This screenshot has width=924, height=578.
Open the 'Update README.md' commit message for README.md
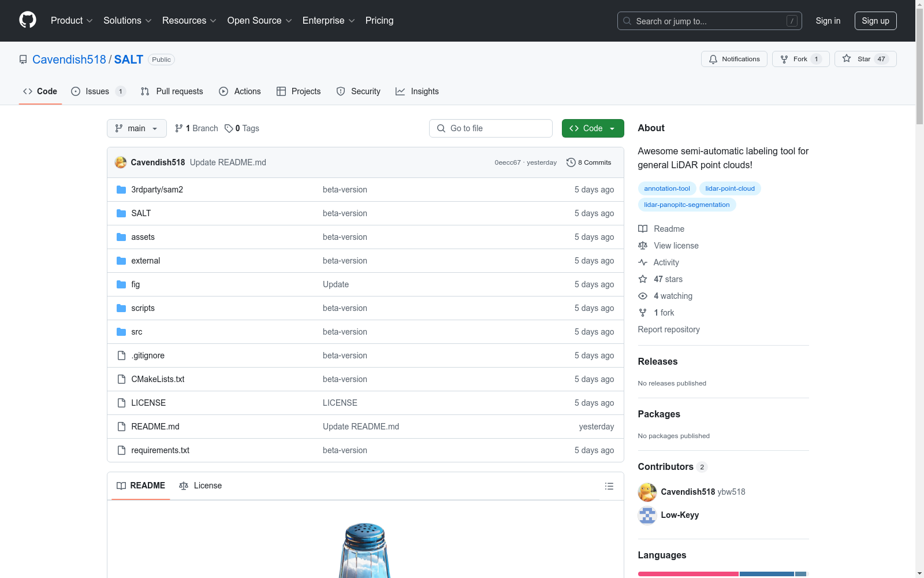361,427
